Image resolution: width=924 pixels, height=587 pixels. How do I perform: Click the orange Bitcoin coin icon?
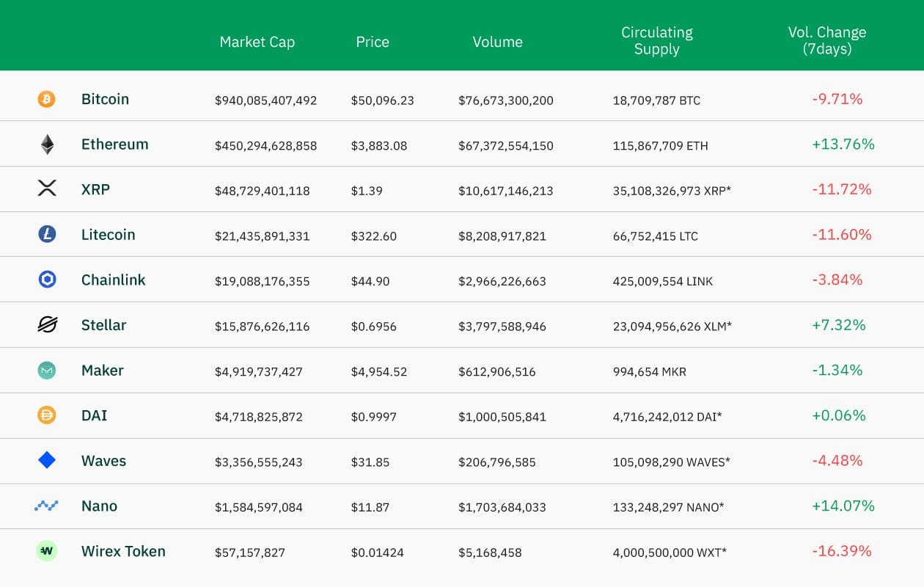click(46, 99)
